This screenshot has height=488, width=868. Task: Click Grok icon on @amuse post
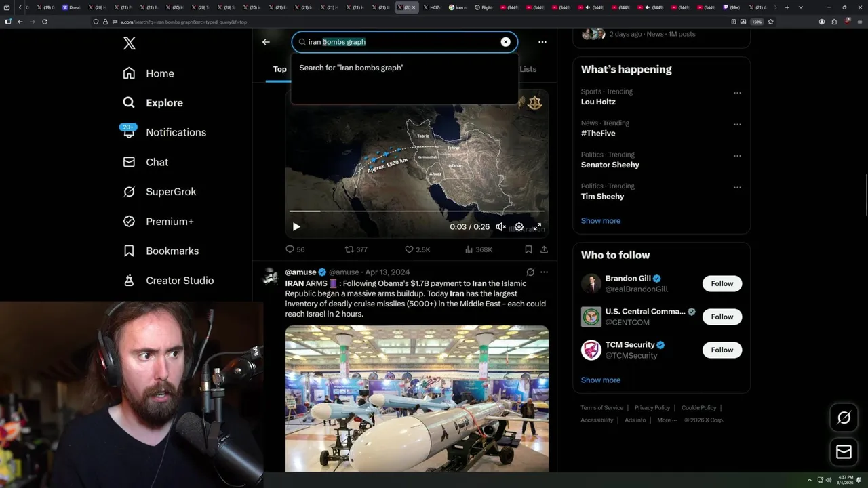530,272
